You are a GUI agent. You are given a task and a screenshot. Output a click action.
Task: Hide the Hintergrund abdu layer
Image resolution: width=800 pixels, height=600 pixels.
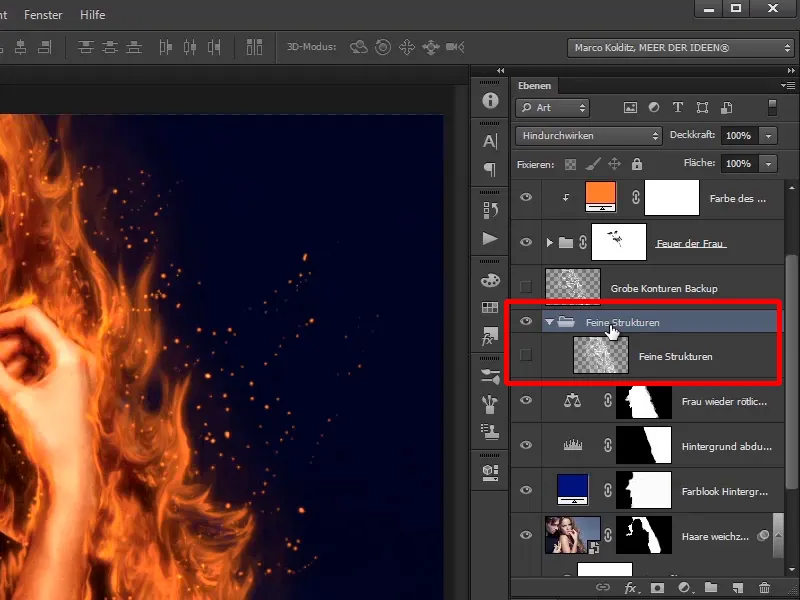tap(526, 445)
